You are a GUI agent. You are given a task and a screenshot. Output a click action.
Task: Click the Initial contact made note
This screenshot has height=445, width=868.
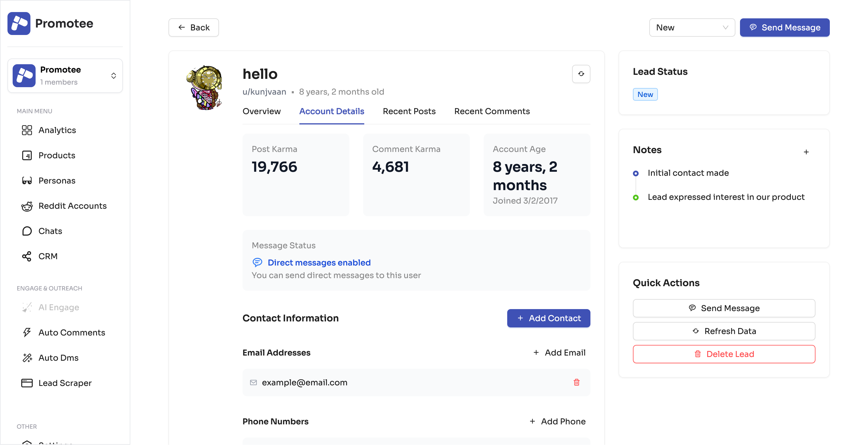click(x=688, y=173)
